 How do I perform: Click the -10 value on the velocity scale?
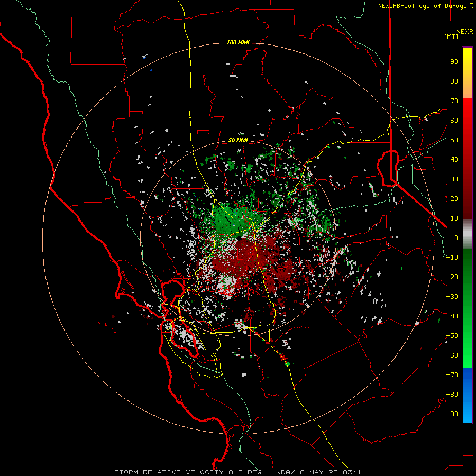click(452, 258)
